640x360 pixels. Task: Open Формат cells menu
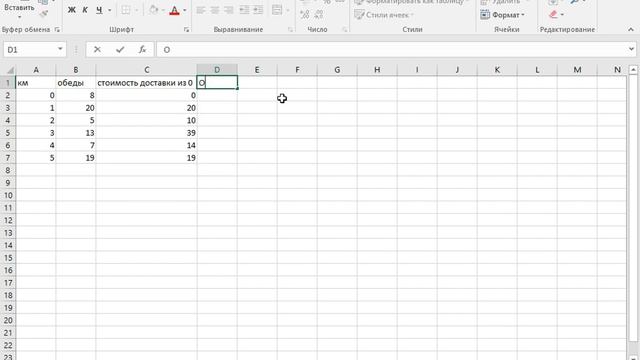click(502, 15)
